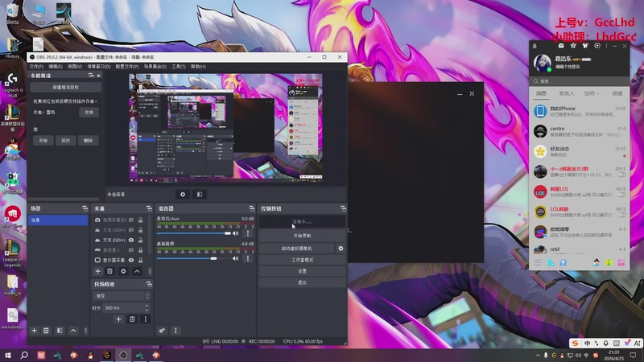Add a new source in 来源 panel
Viewport: 644px width, 362px height.
click(97, 271)
